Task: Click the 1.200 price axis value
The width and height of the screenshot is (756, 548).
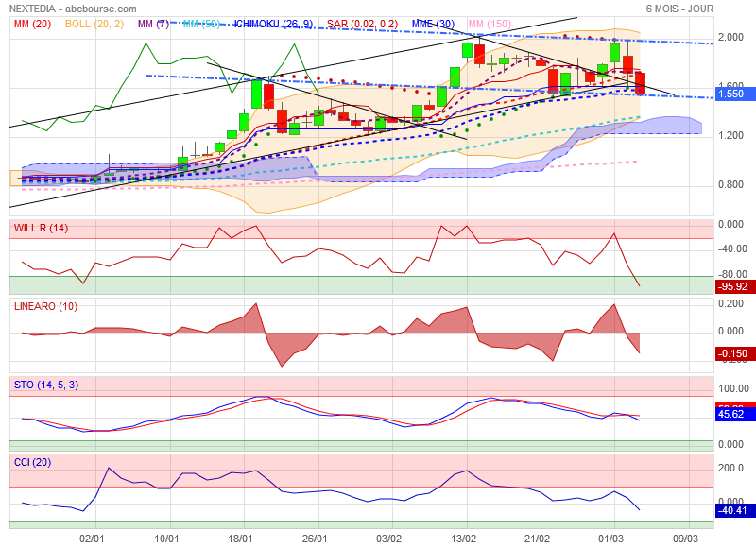Action: (730, 135)
